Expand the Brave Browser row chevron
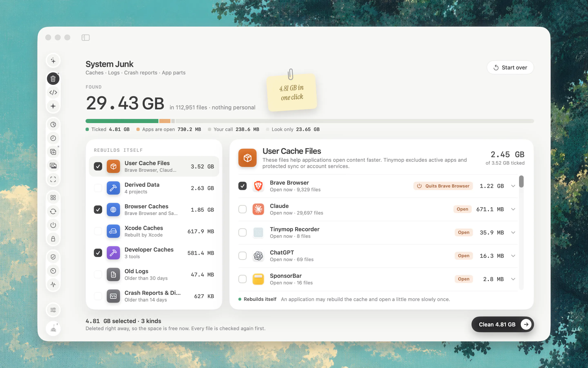 pos(513,186)
